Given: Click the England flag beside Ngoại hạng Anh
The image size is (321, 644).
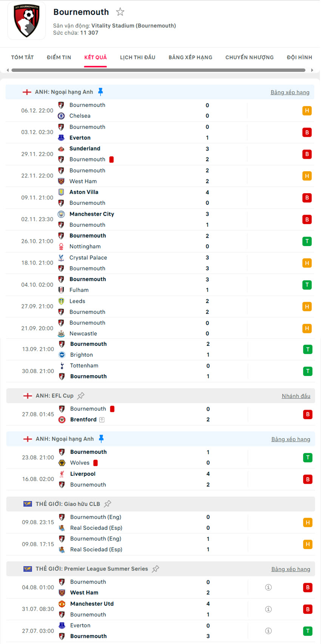Looking at the screenshot, I should [x=26, y=91].
